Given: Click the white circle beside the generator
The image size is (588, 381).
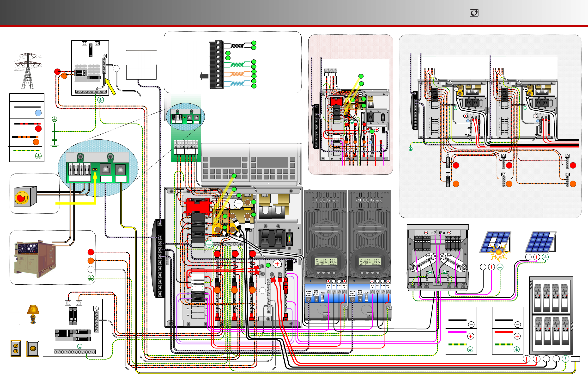Looking at the screenshot, I should 91,269.
